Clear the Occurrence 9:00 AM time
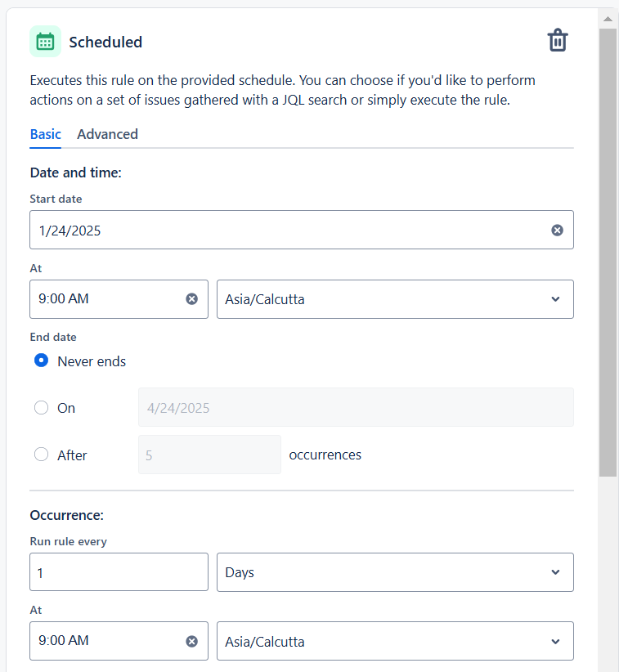 point(192,642)
